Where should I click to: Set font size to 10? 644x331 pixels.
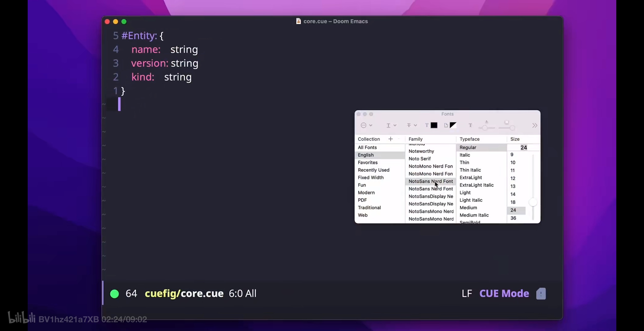(x=516, y=162)
